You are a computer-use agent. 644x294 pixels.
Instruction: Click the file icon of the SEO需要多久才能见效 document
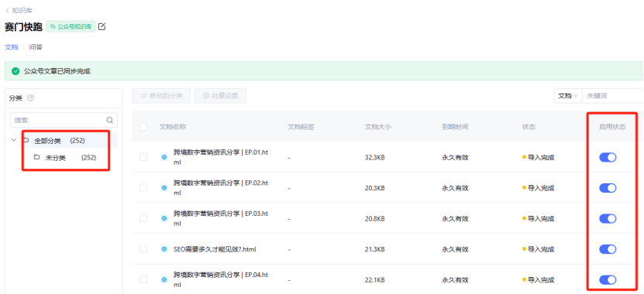click(x=164, y=249)
